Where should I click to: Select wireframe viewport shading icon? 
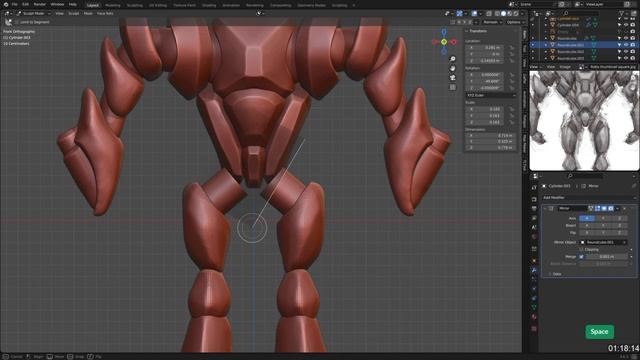pyautogui.click(x=497, y=13)
